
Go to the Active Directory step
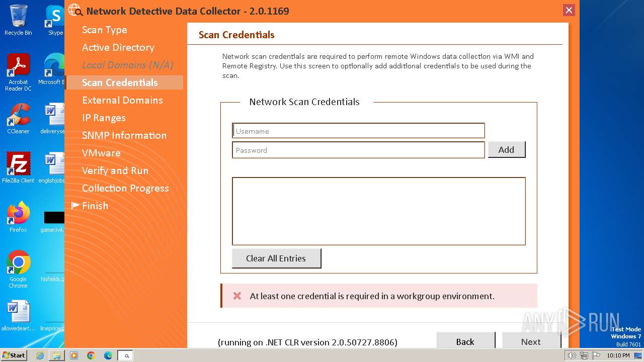coord(118,47)
